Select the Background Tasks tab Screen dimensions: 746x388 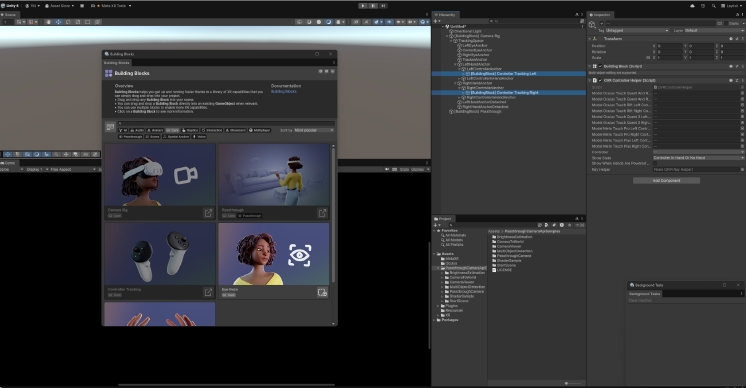[x=645, y=294]
